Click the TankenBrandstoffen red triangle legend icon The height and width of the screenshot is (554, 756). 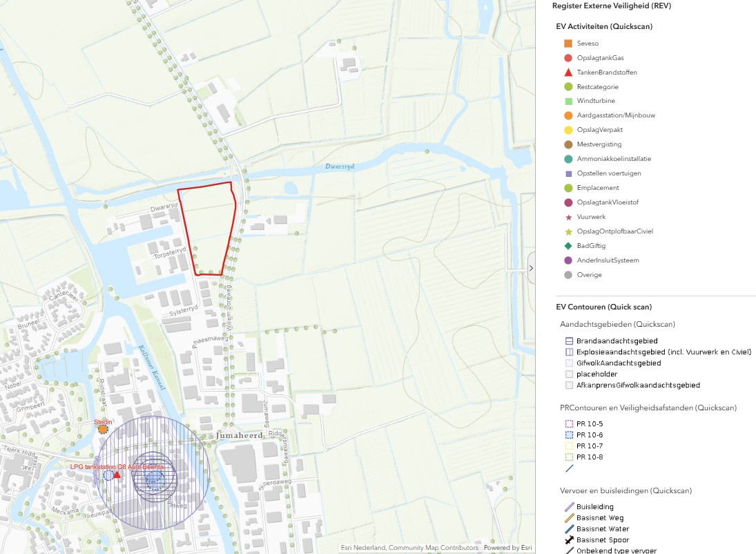[x=568, y=73]
